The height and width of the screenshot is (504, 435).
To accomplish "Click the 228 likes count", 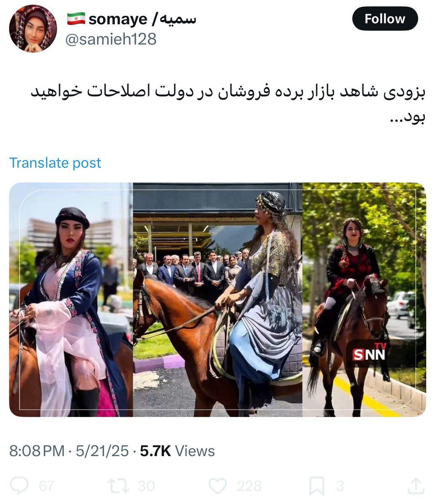I will click(249, 486).
